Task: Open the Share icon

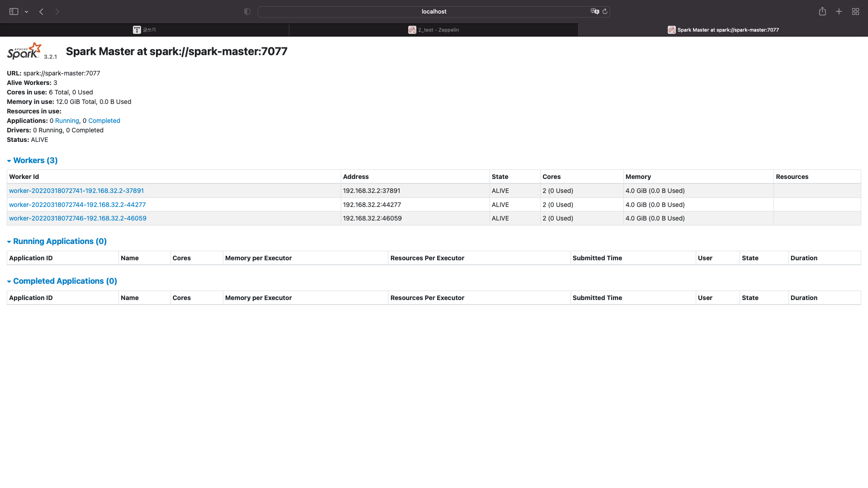Action: tap(822, 12)
